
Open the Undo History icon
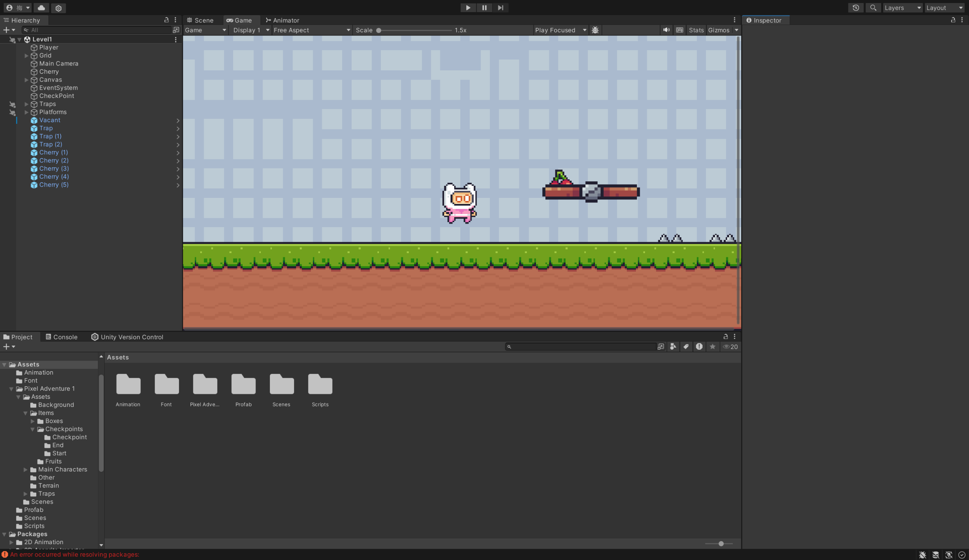coord(855,8)
